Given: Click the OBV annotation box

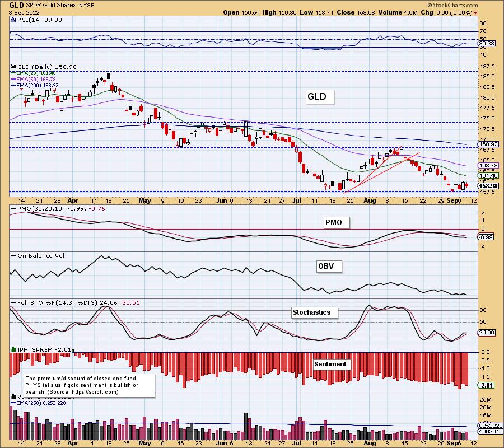Looking at the screenshot, I should [329, 267].
